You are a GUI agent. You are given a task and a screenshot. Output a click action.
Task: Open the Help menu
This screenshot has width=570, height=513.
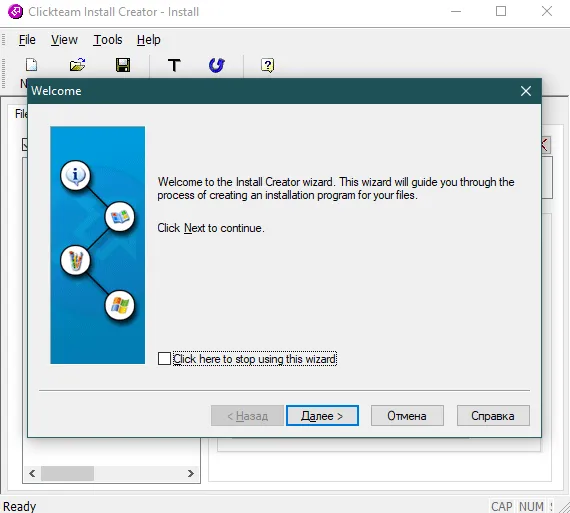point(148,40)
